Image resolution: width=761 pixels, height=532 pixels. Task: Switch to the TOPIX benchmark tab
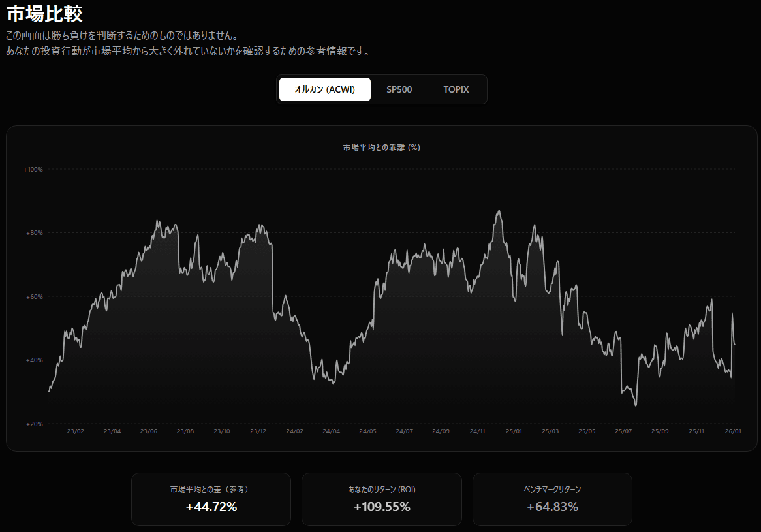(456, 89)
